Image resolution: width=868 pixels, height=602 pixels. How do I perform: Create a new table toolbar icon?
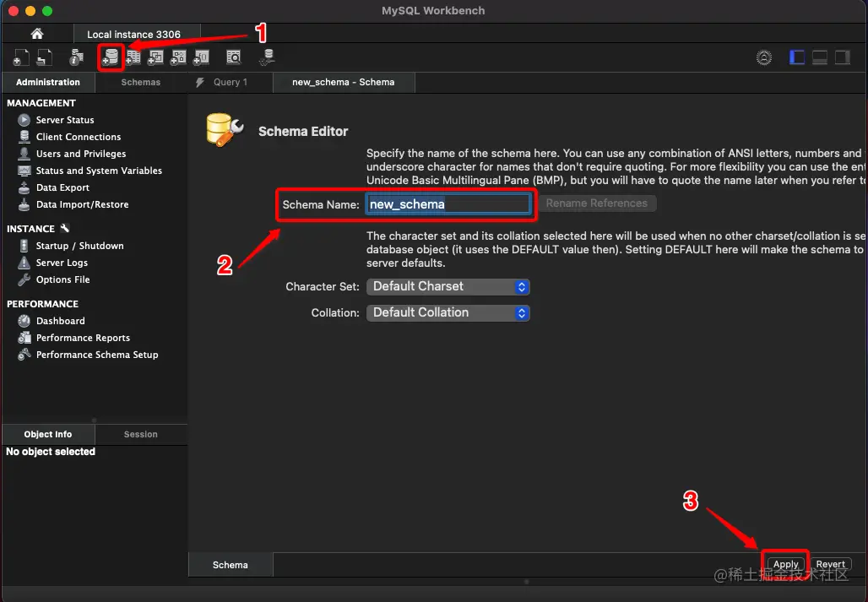click(x=133, y=57)
